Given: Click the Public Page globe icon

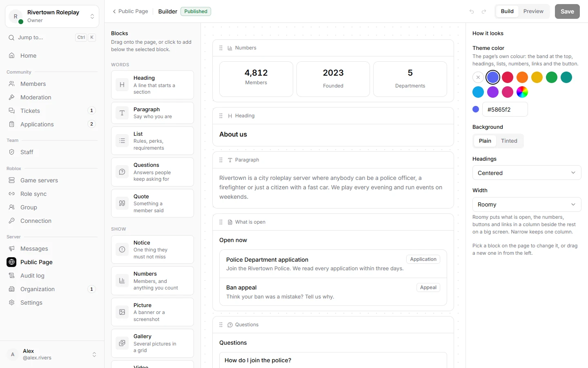Looking at the screenshot, I should point(12,262).
